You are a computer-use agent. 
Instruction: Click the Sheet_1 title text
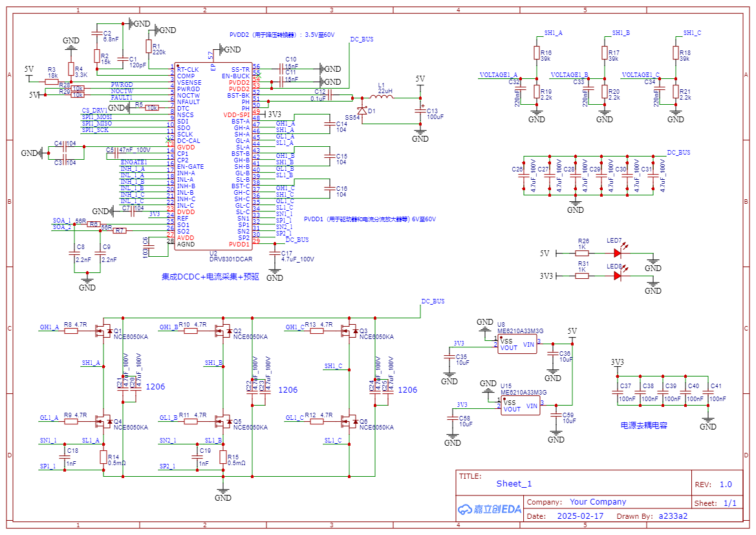point(514,483)
